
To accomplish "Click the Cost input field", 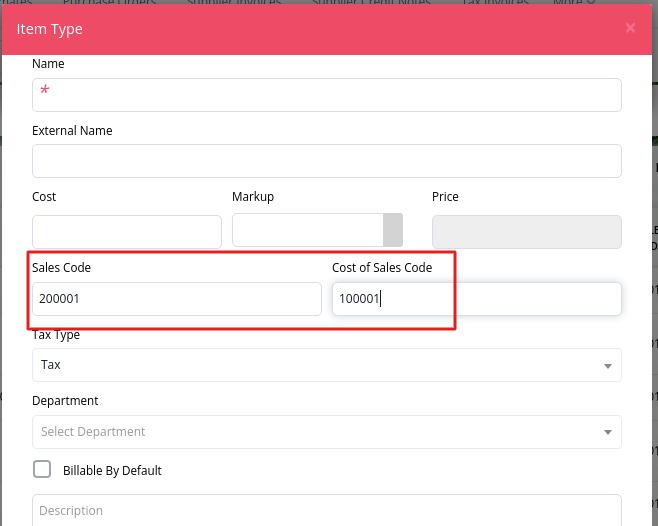I will [x=127, y=232].
